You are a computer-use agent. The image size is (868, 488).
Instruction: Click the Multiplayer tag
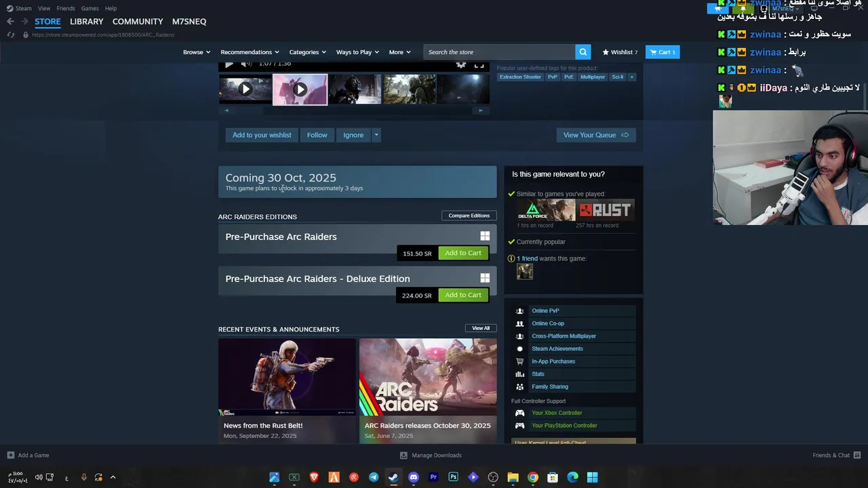593,77
